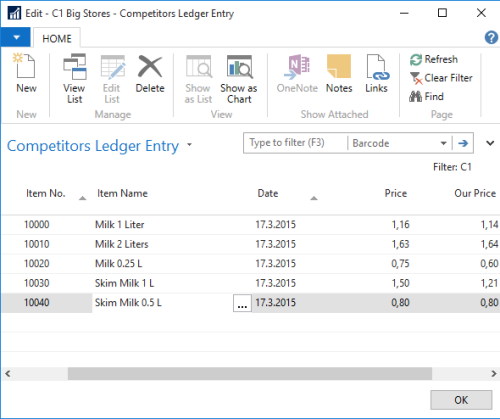Screen dimensions: 500x419
Task: Clear Filter on the page
Action: [x=441, y=78]
